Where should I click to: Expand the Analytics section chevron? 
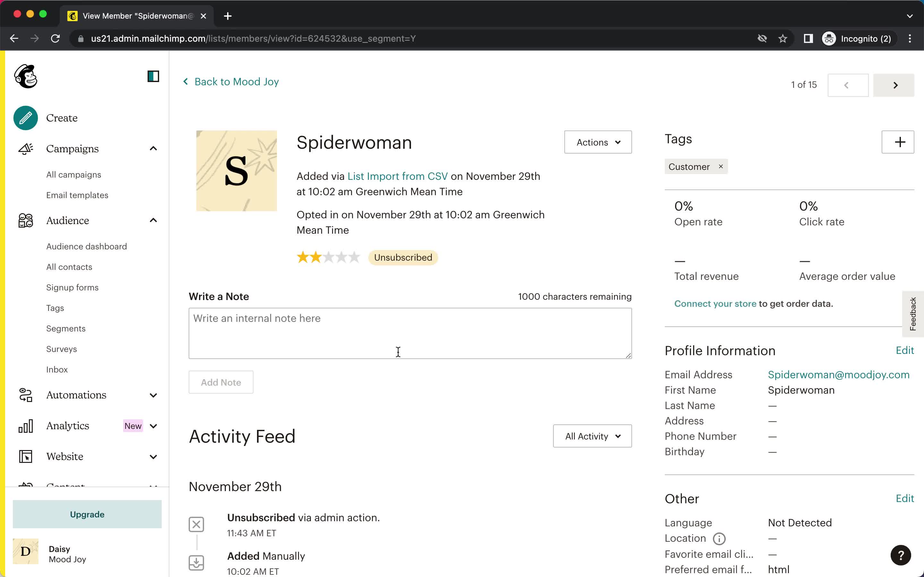point(153,425)
